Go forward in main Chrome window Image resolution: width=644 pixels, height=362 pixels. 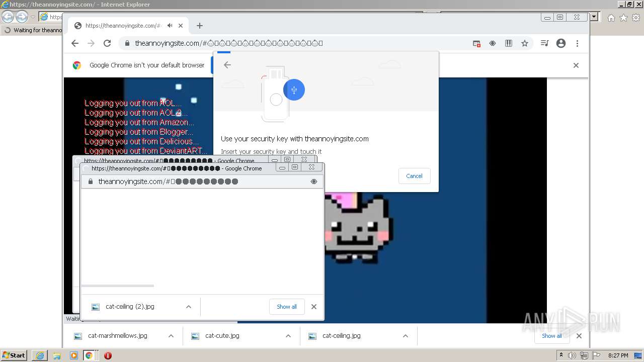91,43
